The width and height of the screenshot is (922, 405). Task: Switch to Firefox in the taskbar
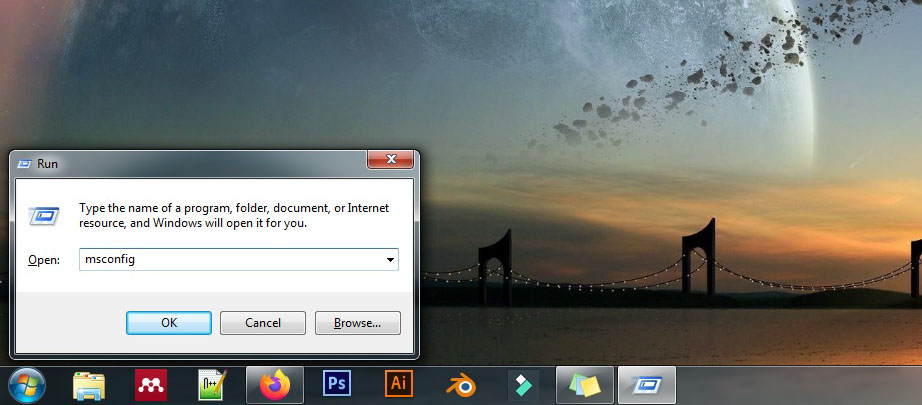[274, 385]
